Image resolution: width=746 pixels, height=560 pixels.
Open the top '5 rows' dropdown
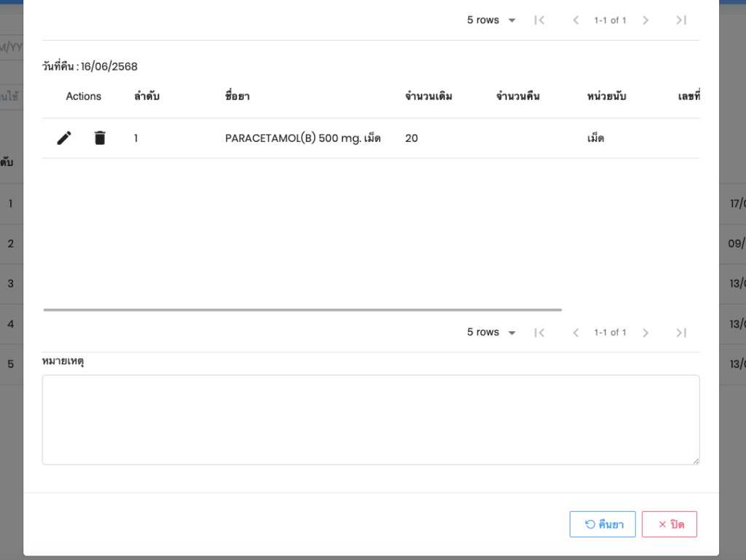point(491,20)
